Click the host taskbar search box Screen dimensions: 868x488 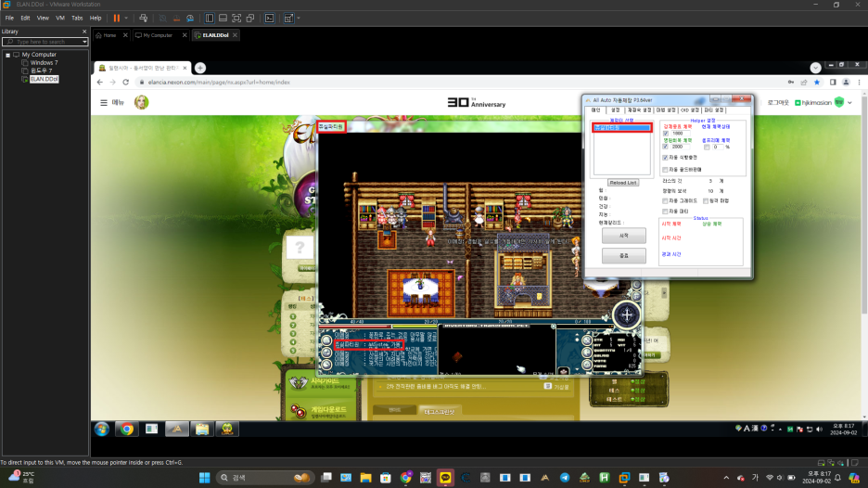click(264, 478)
